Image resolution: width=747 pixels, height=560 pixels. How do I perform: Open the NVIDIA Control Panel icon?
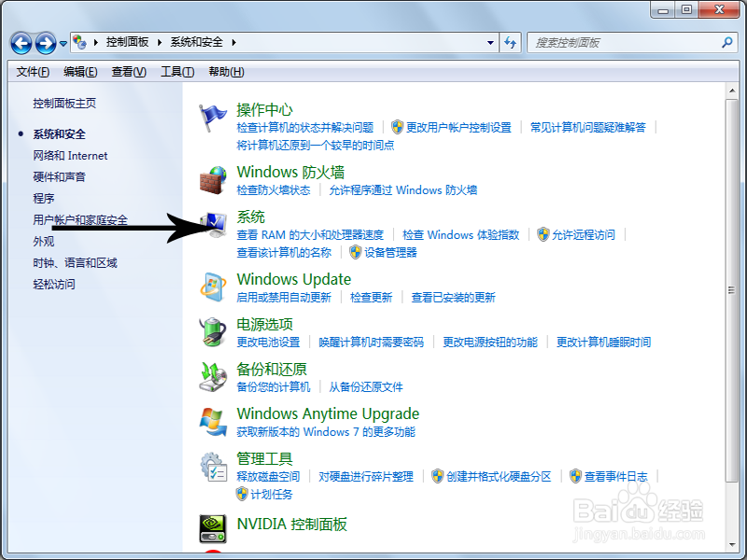(213, 528)
